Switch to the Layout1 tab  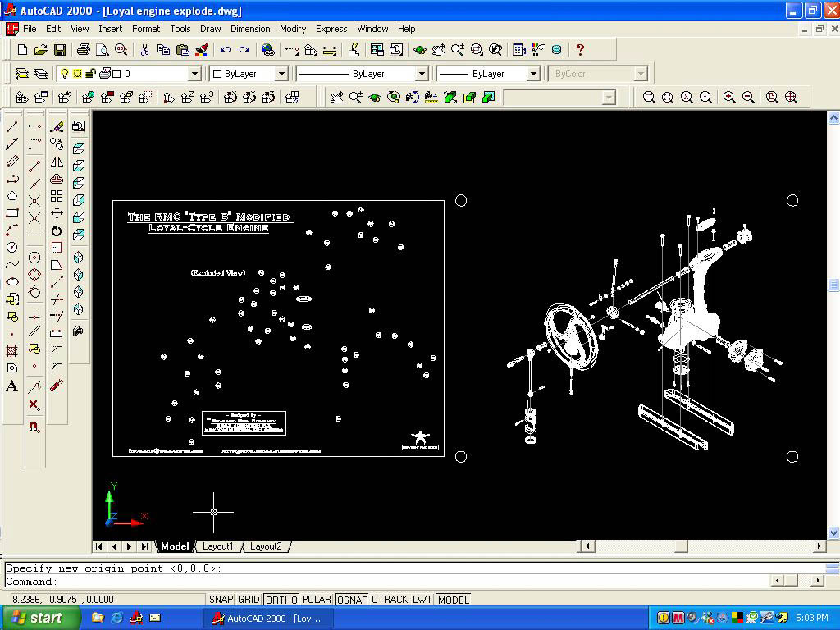pos(217,546)
